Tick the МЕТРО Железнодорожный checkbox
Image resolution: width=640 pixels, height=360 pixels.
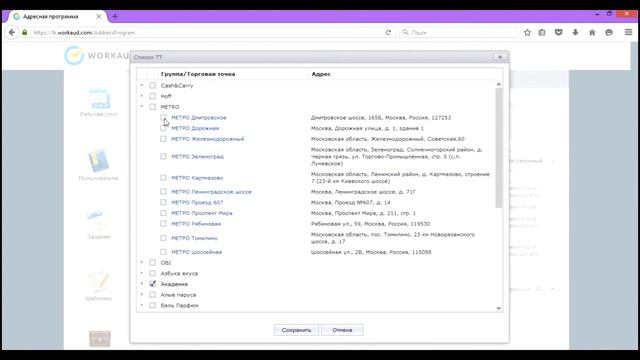click(x=163, y=139)
